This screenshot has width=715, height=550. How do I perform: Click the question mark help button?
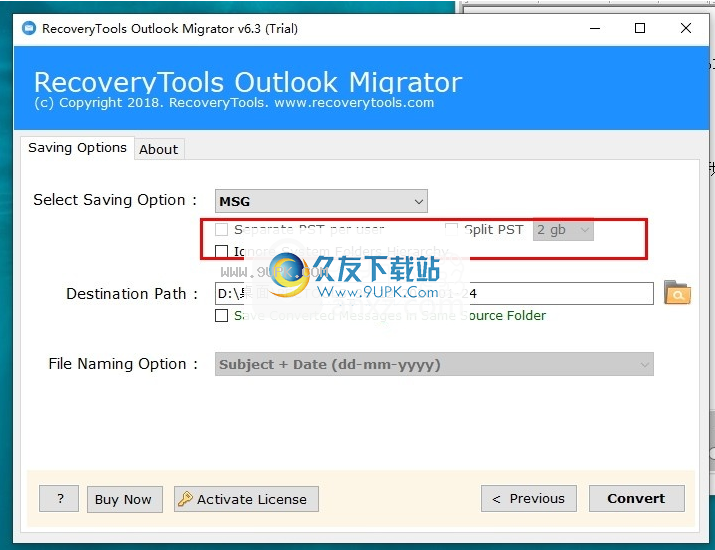(x=59, y=499)
